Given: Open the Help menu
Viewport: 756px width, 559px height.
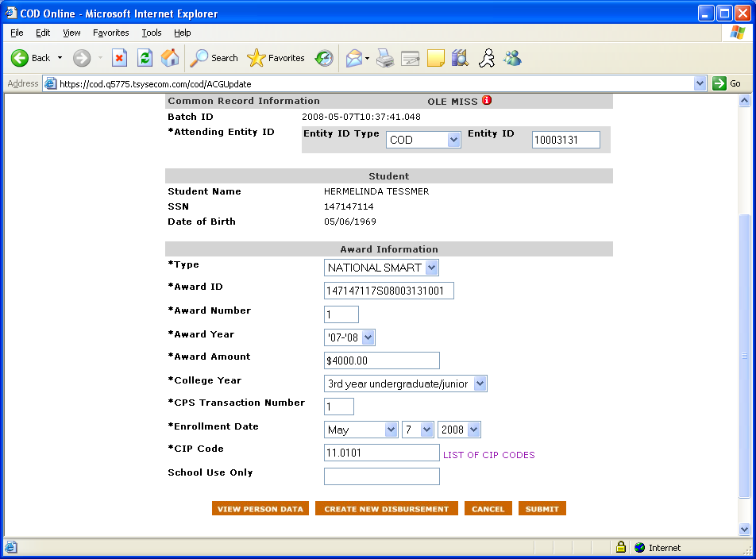Looking at the screenshot, I should (x=183, y=33).
